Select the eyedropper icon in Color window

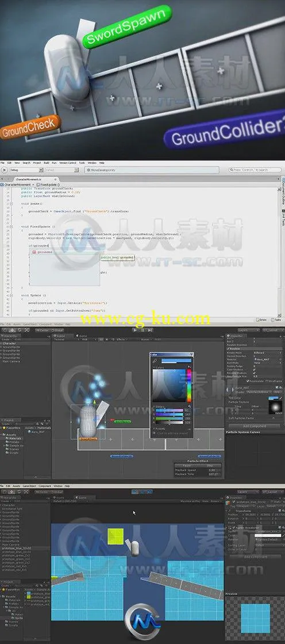click(x=154, y=360)
